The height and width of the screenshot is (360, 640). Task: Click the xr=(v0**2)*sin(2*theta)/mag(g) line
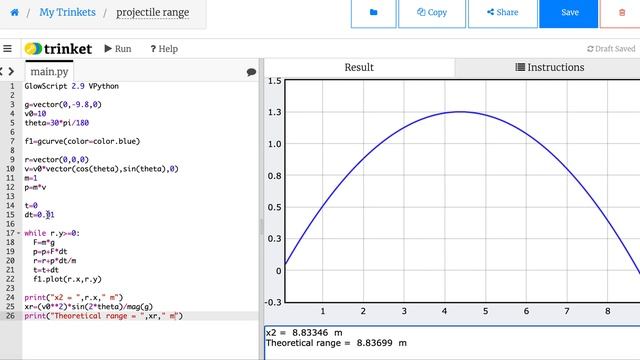click(x=89, y=307)
